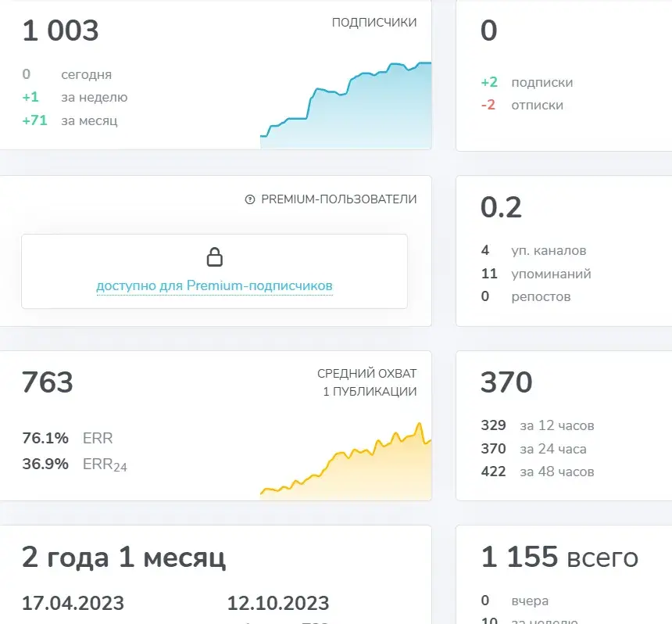
Task: Select the "763" average reach value
Action: coord(48,382)
